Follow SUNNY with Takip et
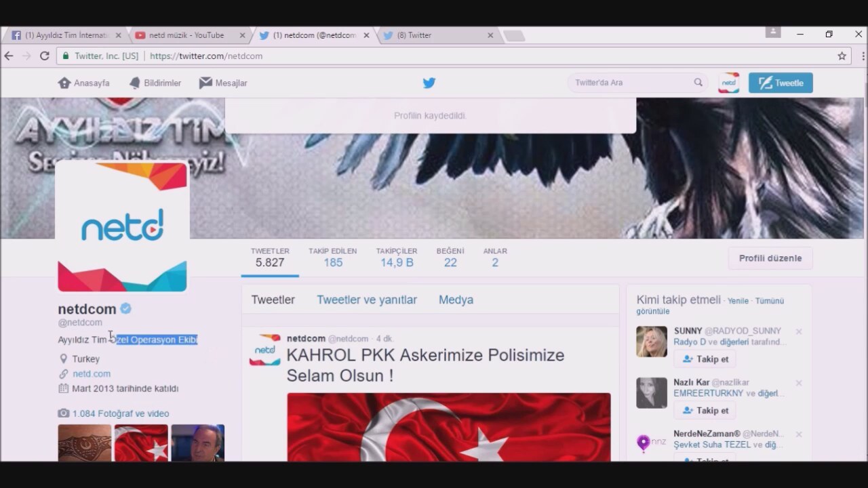868x488 pixels. (x=705, y=359)
